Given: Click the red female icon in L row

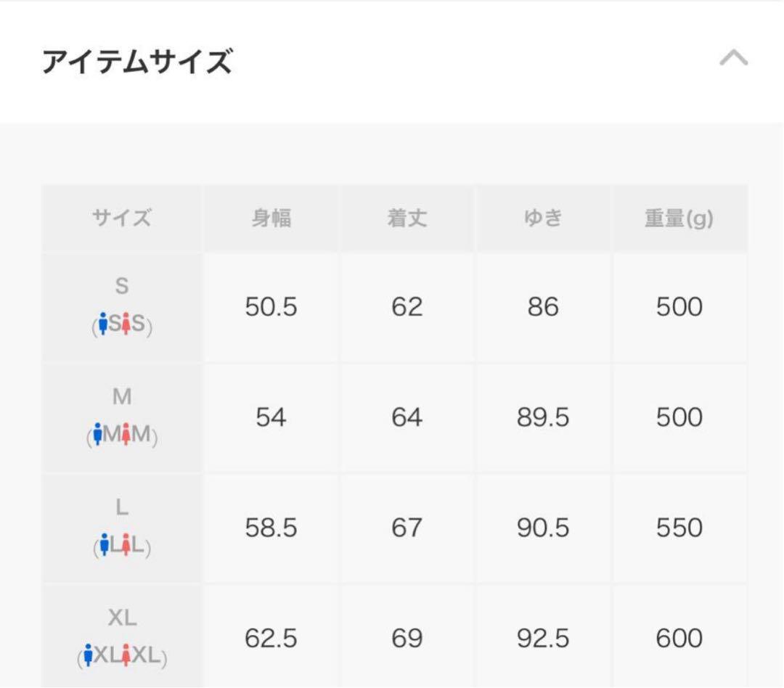Looking at the screenshot, I should 126,544.
